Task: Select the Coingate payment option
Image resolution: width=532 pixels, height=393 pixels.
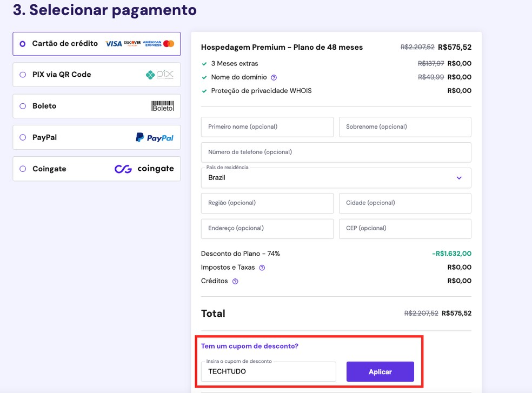Action: pyautogui.click(x=21, y=169)
